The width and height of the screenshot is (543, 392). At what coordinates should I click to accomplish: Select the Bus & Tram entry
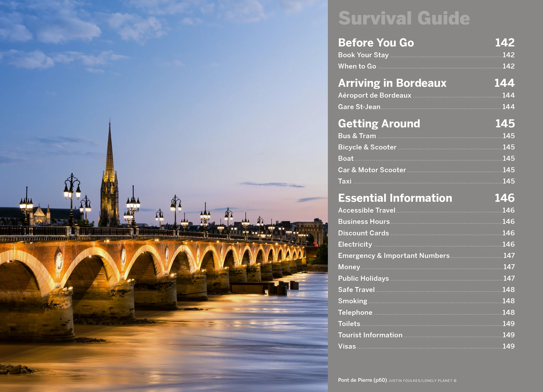(357, 136)
